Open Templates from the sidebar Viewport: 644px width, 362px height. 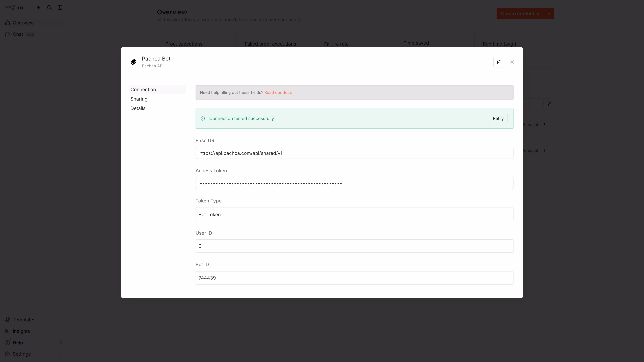tap(24, 320)
